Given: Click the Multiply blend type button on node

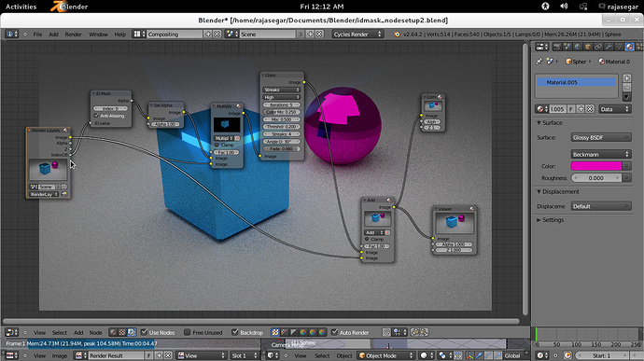Looking at the screenshot, I should tap(224, 138).
